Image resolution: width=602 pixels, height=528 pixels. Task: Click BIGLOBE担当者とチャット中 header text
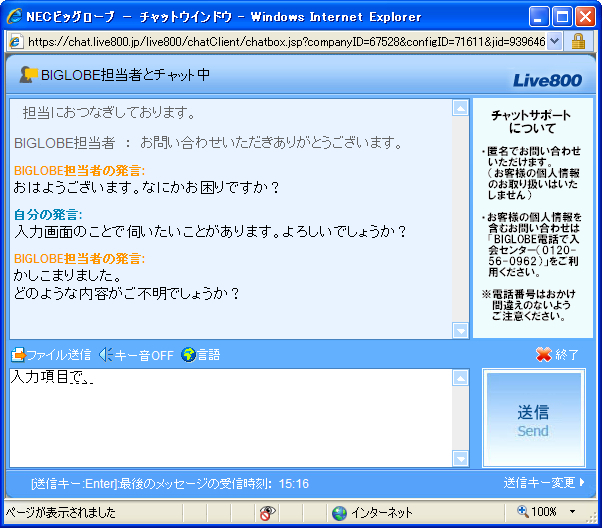click(x=126, y=75)
